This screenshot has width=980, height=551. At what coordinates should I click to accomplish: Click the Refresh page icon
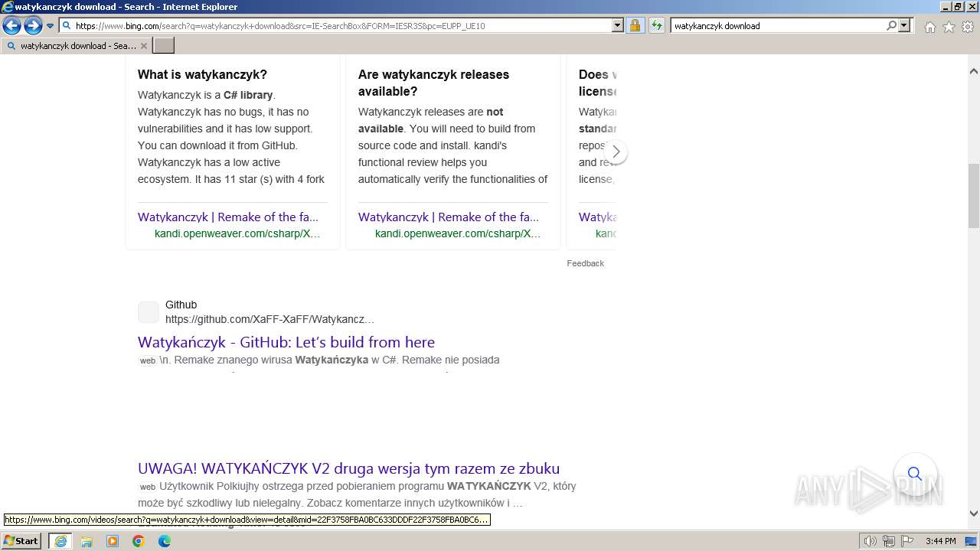(x=656, y=25)
